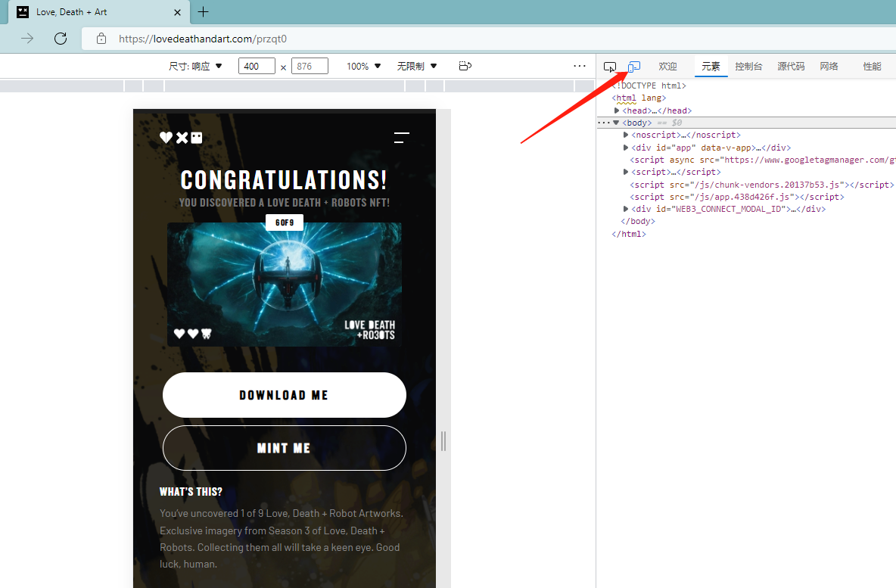Click the 尺寸: 响应 label text
The image size is (896, 588).
coord(189,67)
